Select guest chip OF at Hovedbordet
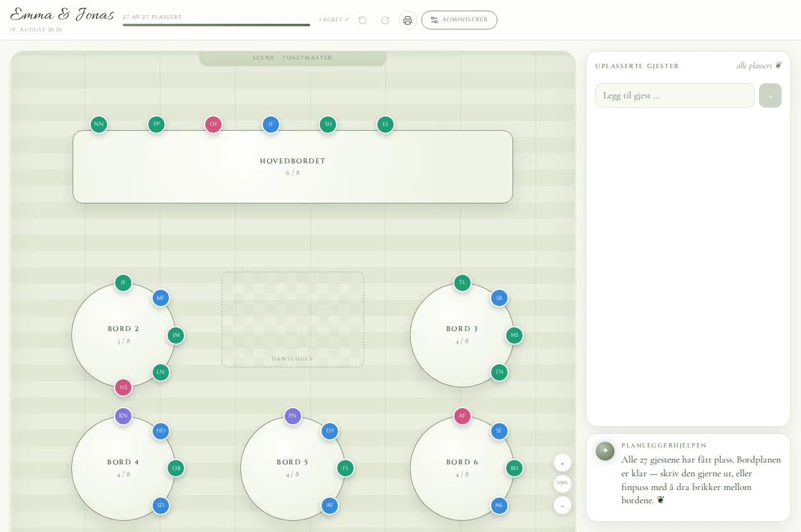The height and width of the screenshot is (532, 801). coord(213,125)
